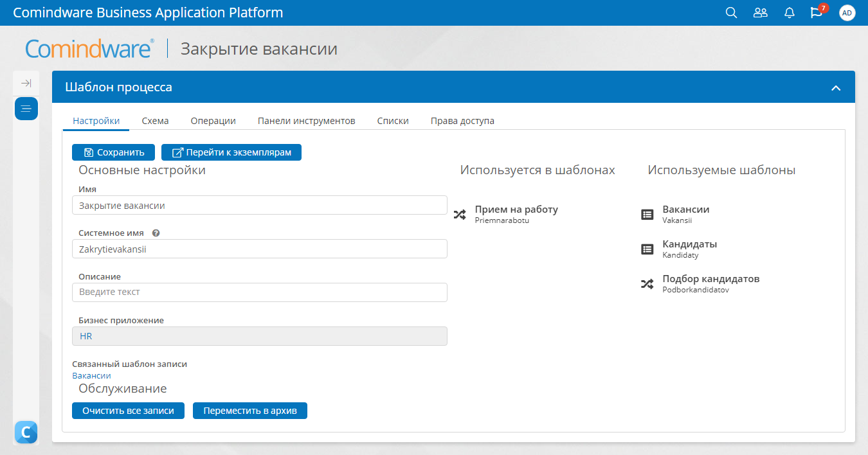Click the Используемые шаблоны heading
Screen dimensions: 868x455
click(x=721, y=170)
